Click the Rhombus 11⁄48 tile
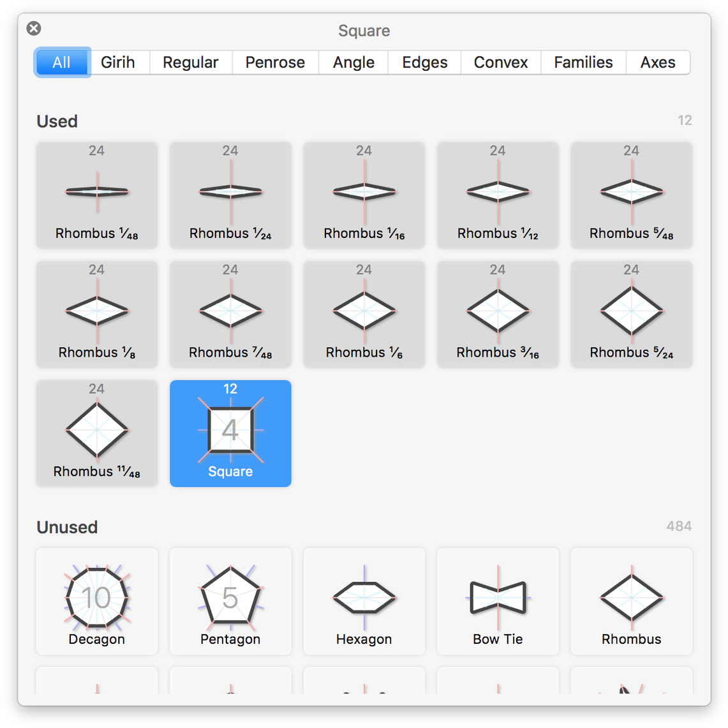Viewport: 728px width, 728px height. (x=97, y=433)
